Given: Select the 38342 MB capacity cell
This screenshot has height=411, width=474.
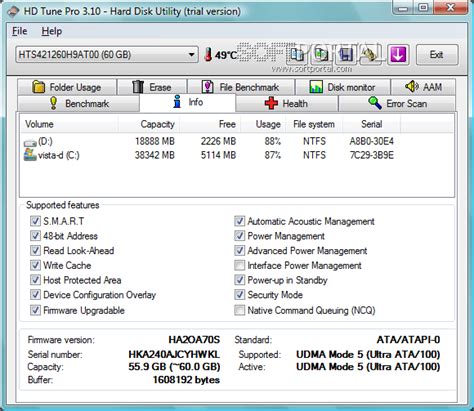Looking at the screenshot, I should coord(155,155).
